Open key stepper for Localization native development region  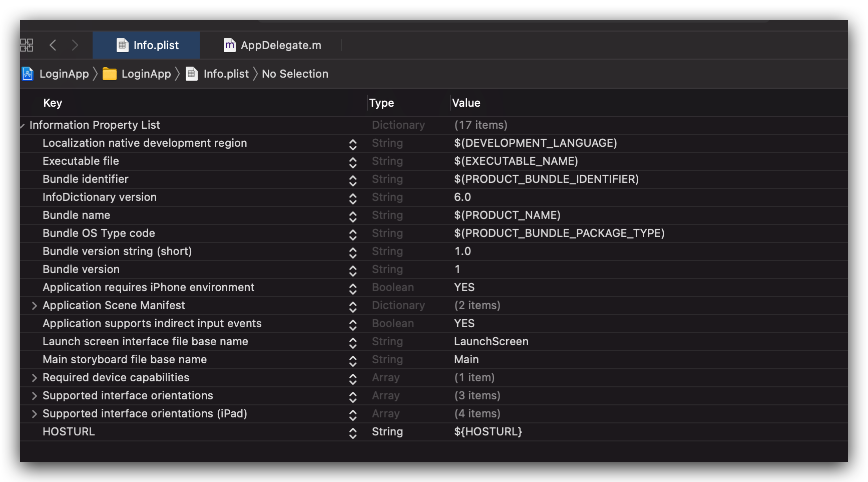tap(353, 144)
